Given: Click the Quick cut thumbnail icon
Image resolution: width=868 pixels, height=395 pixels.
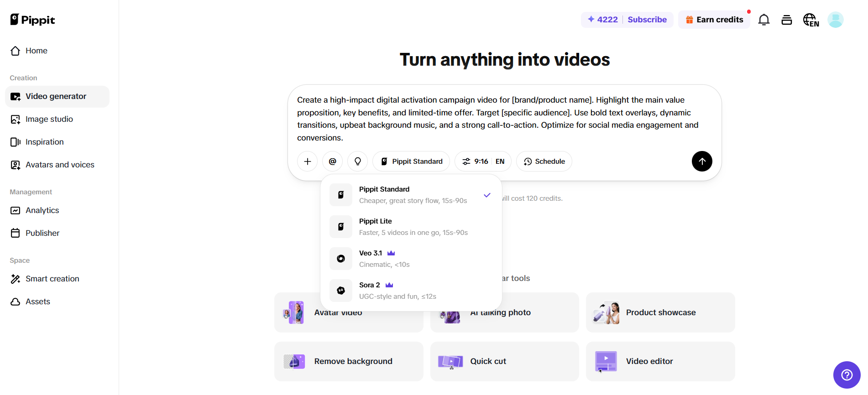Looking at the screenshot, I should click(x=450, y=362).
